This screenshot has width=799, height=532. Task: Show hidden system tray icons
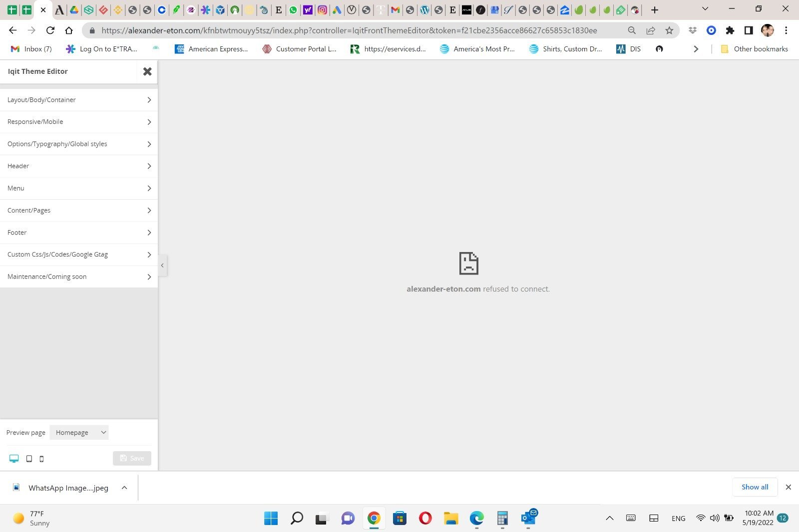point(610,519)
